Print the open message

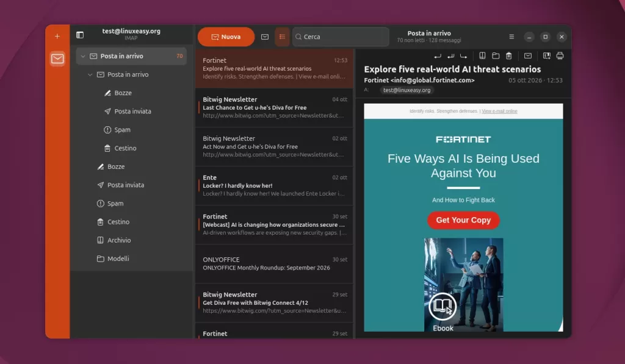tap(560, 55)
